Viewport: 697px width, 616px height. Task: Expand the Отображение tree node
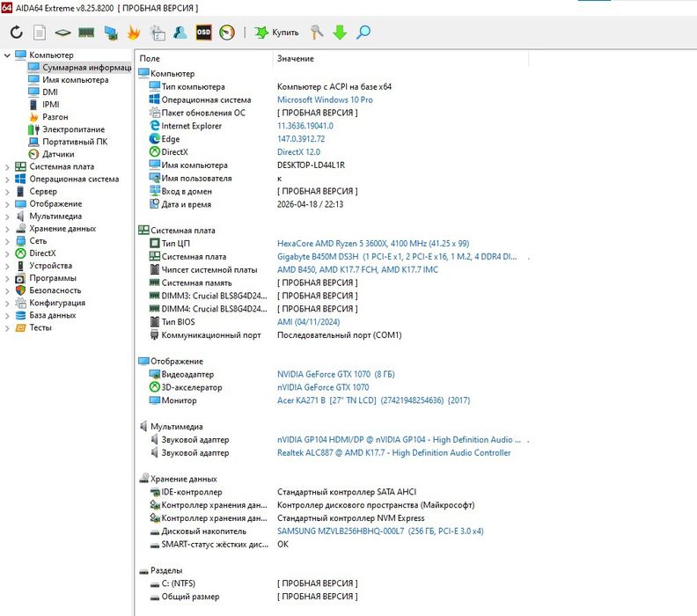pyautogui.click(x=7, y=204)
